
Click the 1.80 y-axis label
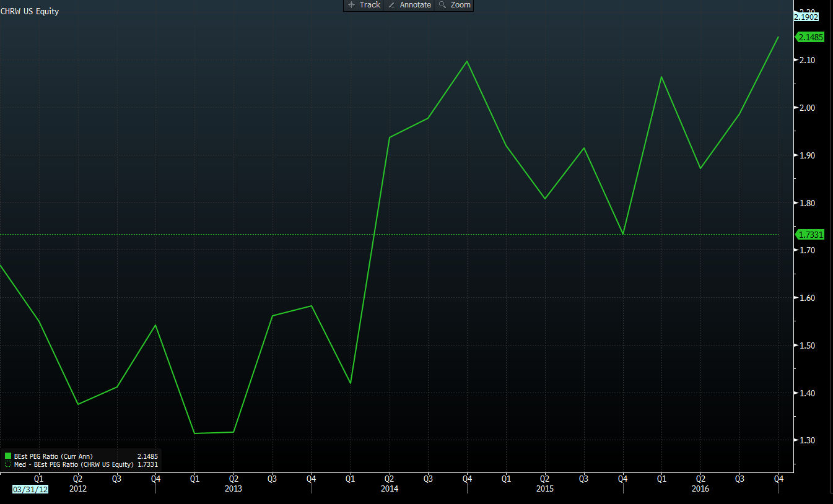806,203
